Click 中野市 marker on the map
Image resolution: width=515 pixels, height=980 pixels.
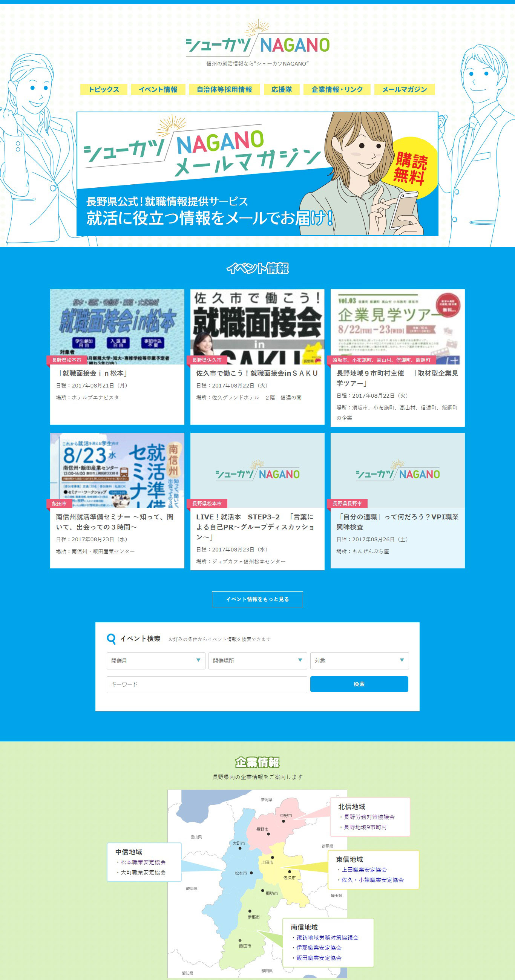(283, 821)
